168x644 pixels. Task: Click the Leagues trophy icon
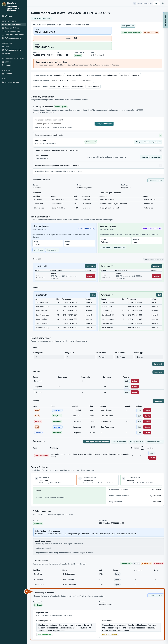(3, 65)
